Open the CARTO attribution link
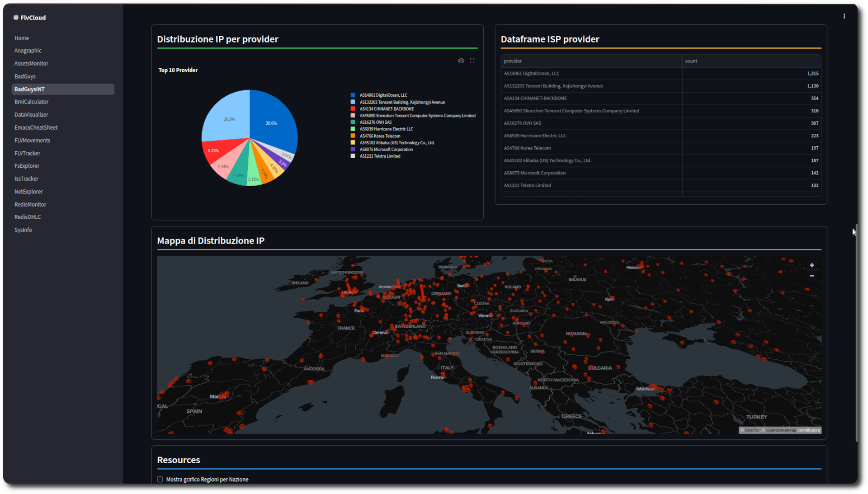This screenshot has height=494, width=868. [x=752, y=430]
